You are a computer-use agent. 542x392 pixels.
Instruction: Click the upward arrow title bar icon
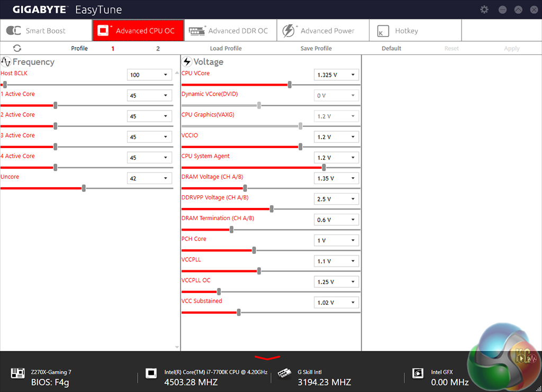pos(518,10)
